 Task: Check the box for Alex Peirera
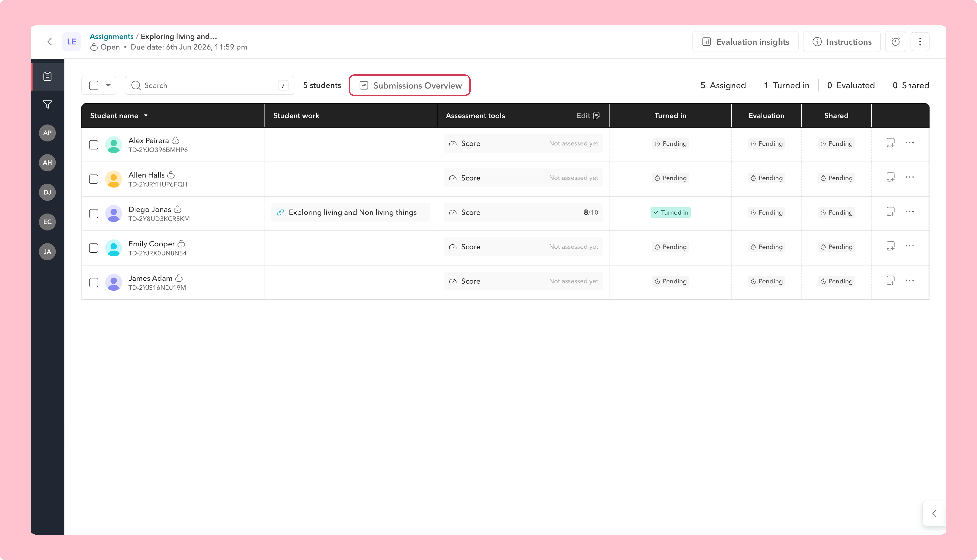(94, 145)
